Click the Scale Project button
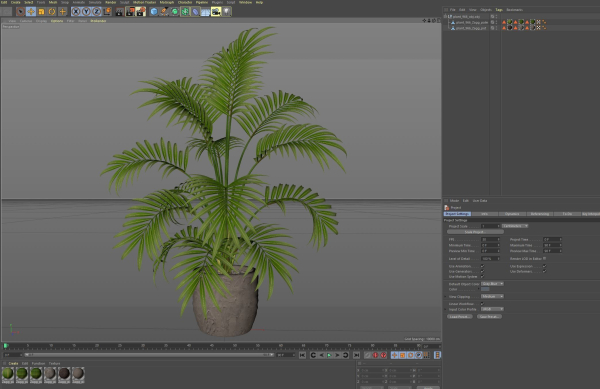This screenshot has height=389, width=600. 475,232
